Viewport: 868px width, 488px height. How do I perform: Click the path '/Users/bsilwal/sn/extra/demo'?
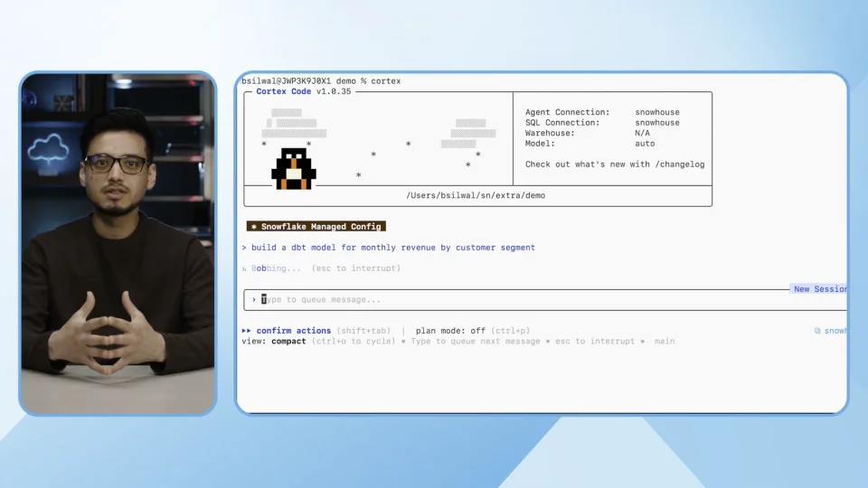point(476,195)
